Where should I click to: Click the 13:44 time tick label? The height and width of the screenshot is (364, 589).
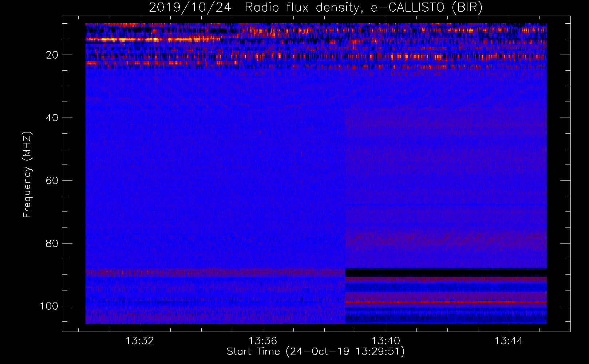[509, 341]
